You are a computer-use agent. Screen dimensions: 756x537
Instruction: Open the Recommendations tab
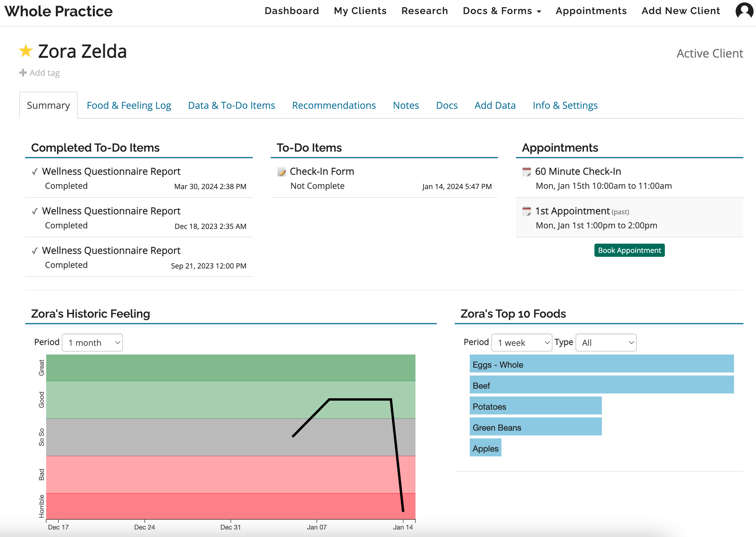(x=334, y=105)
